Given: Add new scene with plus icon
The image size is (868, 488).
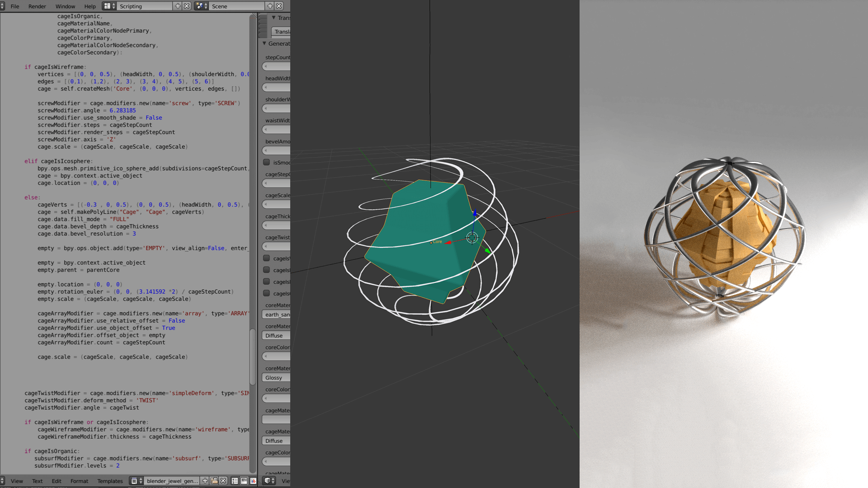Looking at the screenshot, I should (270, 6).
